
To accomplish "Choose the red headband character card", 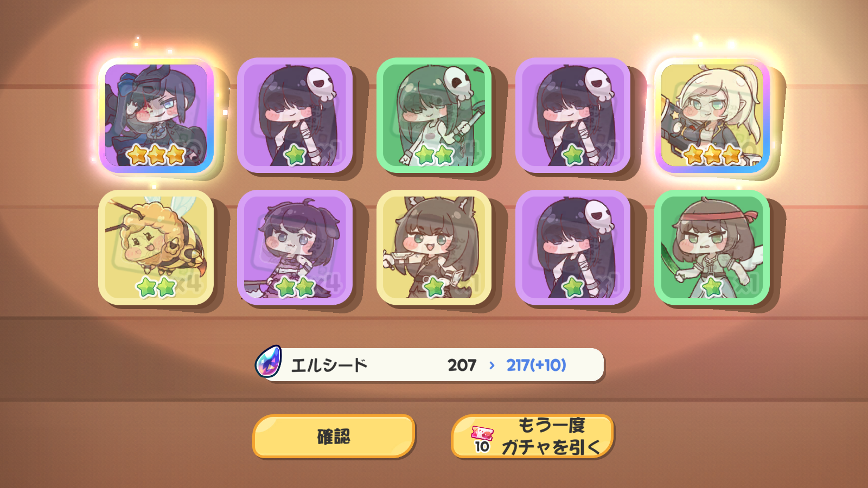I will tap(712, 247).
